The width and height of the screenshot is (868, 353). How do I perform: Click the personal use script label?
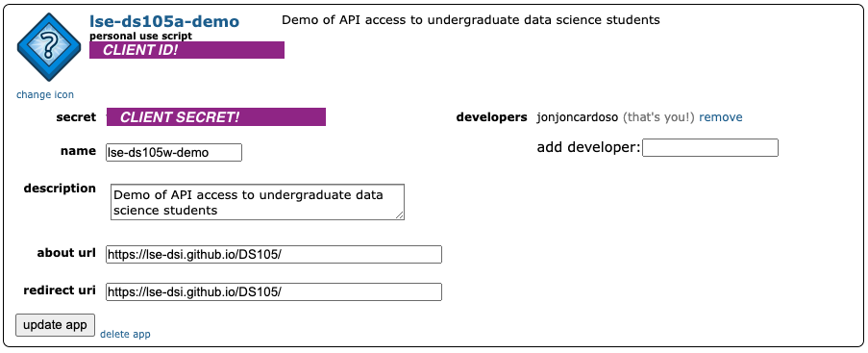(x=141, y=36)
